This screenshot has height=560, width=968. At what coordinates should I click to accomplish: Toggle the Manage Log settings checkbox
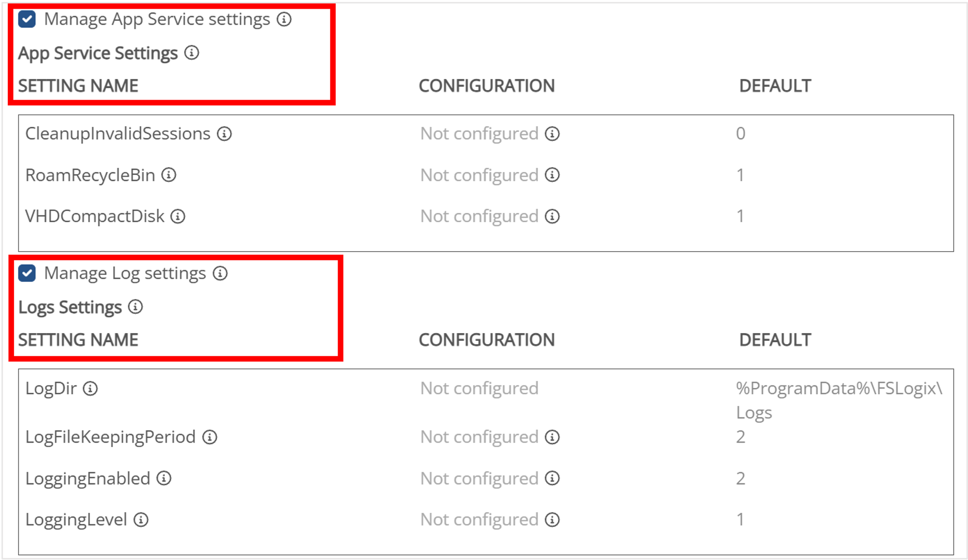[27, 273]
